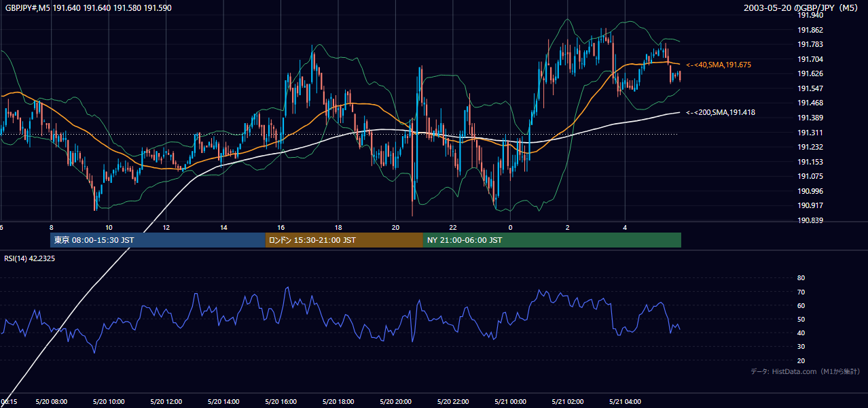Click price axis value 191.940

pos(810,15)
